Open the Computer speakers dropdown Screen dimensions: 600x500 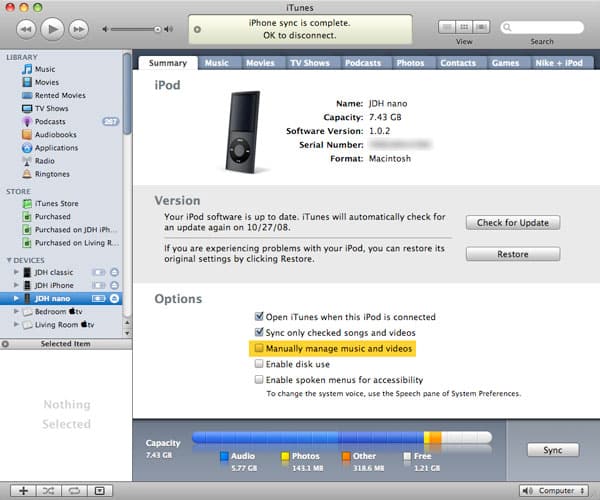tap(554, 491)
